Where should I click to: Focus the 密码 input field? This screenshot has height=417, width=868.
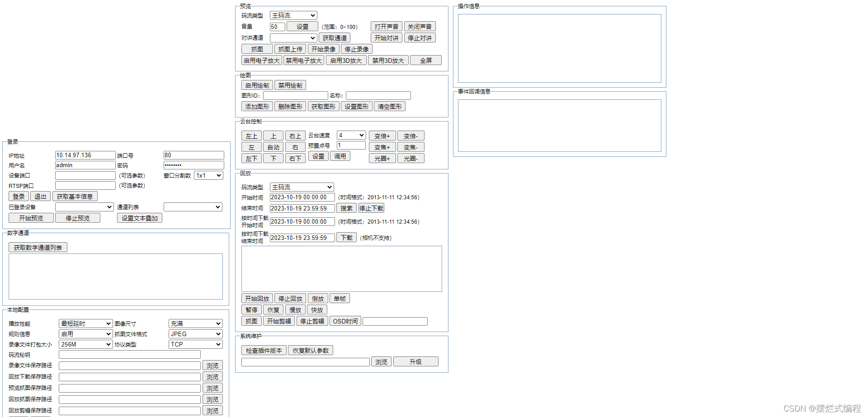click(x=193, y=165)
